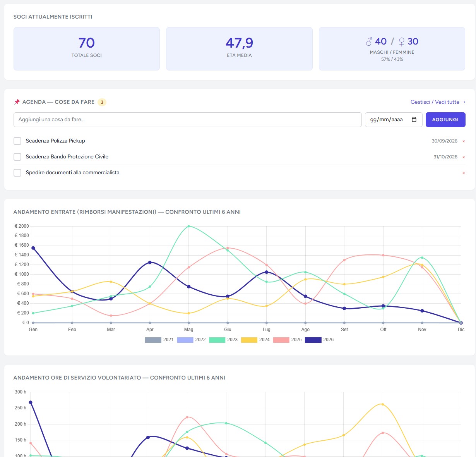Click the 2023 Mag peak point at € 2000
The height and width of the screenshot is (457, 476).
pos(189,226)
